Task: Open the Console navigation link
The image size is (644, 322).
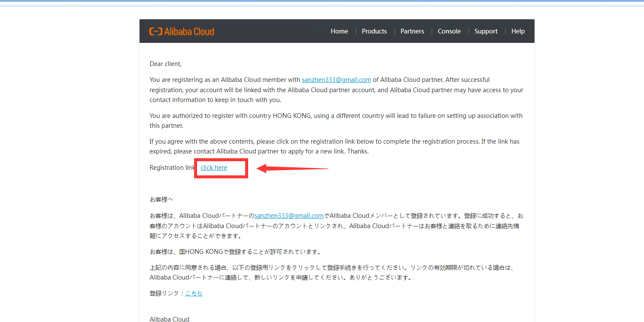Action: pyautogui.click(x=449, y=31)
